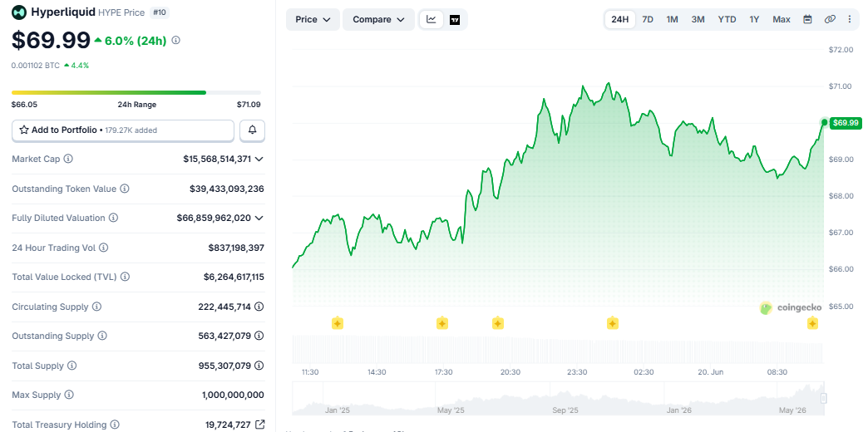Click the #10 rank badge
The height and width of the screenshot is (432, 868).
pos(160,12)
